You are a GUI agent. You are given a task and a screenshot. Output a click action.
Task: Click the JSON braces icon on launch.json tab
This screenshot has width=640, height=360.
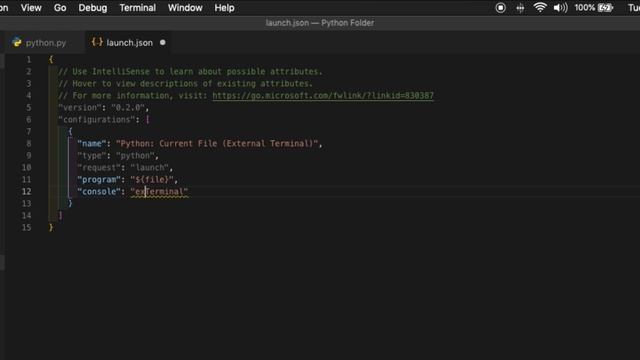coord(97,42)
